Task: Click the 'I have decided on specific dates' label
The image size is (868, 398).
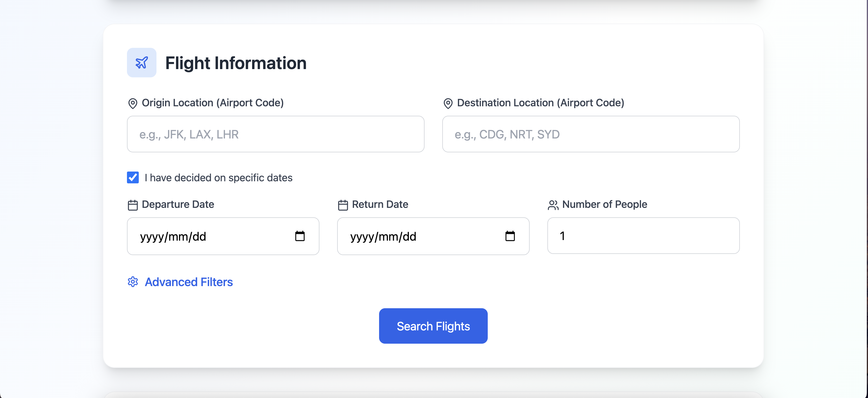Action: pyautogui.click(x=218, y=178)
